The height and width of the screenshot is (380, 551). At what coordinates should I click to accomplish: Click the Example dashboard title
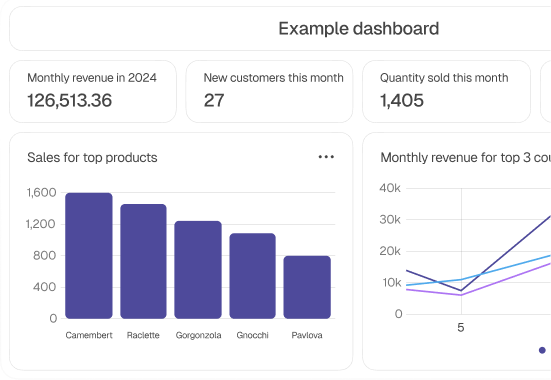pos(359,29)
